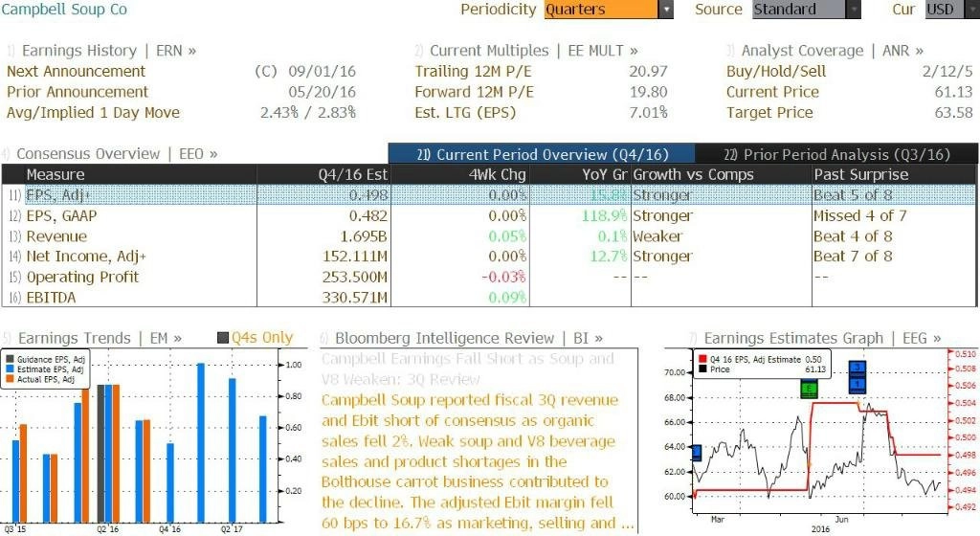The image size is (980, 536).
Task: Open Bloomberg Intelligence Review BI link
Action: click(x=462, y=338)
